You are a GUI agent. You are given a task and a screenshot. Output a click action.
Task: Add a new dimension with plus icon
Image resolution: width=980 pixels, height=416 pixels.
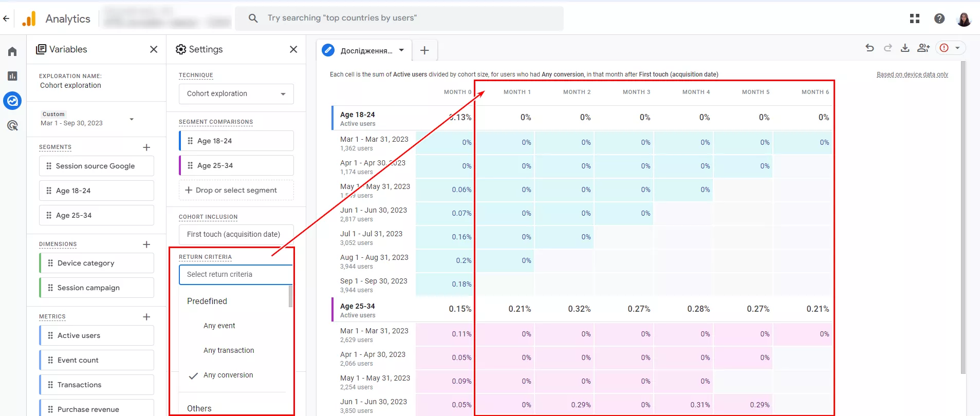coord(146,244)
